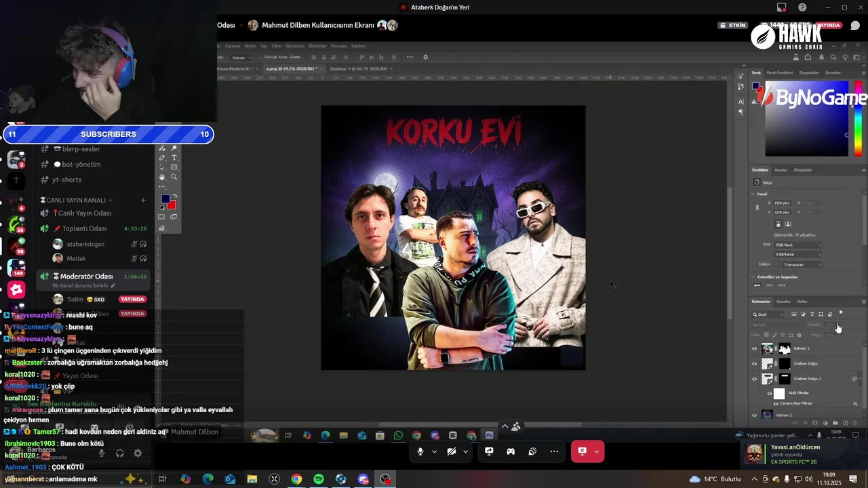Switch to the Kanallar tab
This screenshot has height=488, width=868.
(783, 302)
